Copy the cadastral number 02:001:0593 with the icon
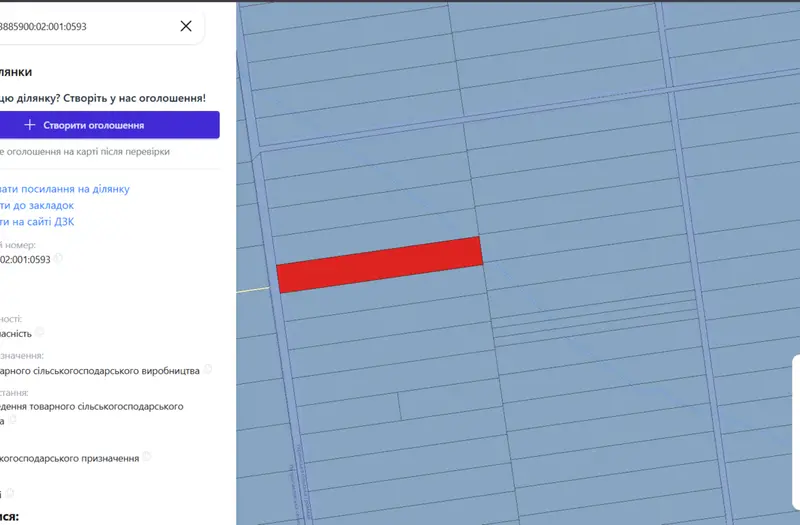The image size is (800, 525). click(x=58, y=258)
